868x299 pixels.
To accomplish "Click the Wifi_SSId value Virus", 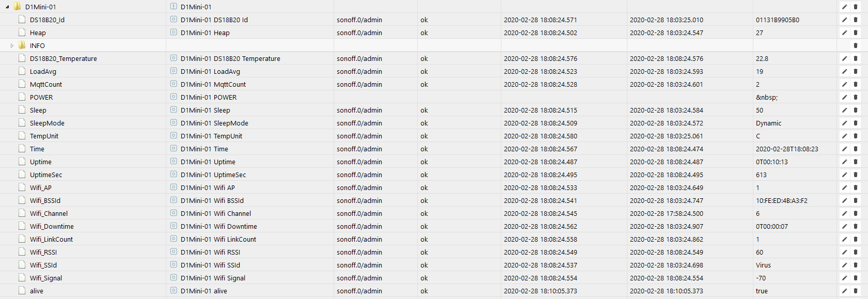I will [763, 265].
